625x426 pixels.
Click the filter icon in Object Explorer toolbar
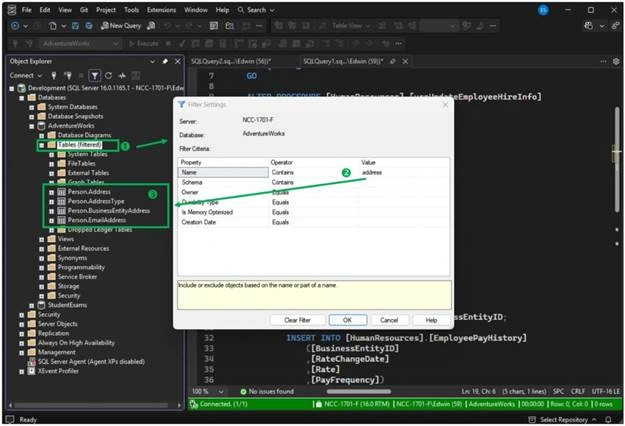[x=94, y=76]
